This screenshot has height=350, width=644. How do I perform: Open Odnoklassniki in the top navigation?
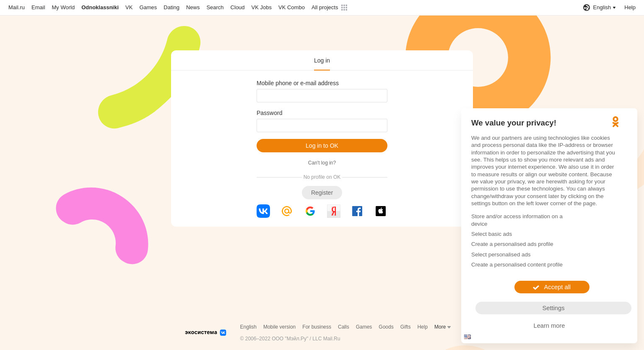[x=100, y=8]
